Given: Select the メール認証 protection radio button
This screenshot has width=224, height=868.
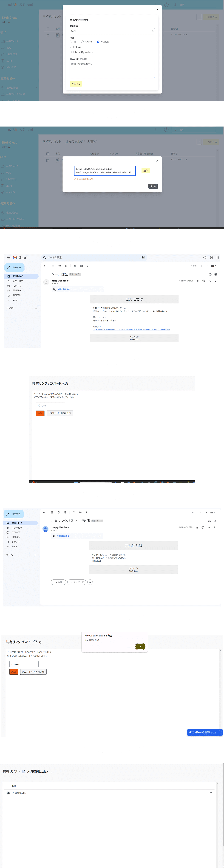Looking at the screenshot, I should point(98,42).
